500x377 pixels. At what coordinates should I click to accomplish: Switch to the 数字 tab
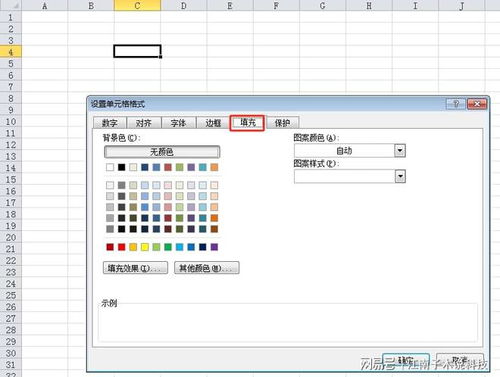pos(110,123)
